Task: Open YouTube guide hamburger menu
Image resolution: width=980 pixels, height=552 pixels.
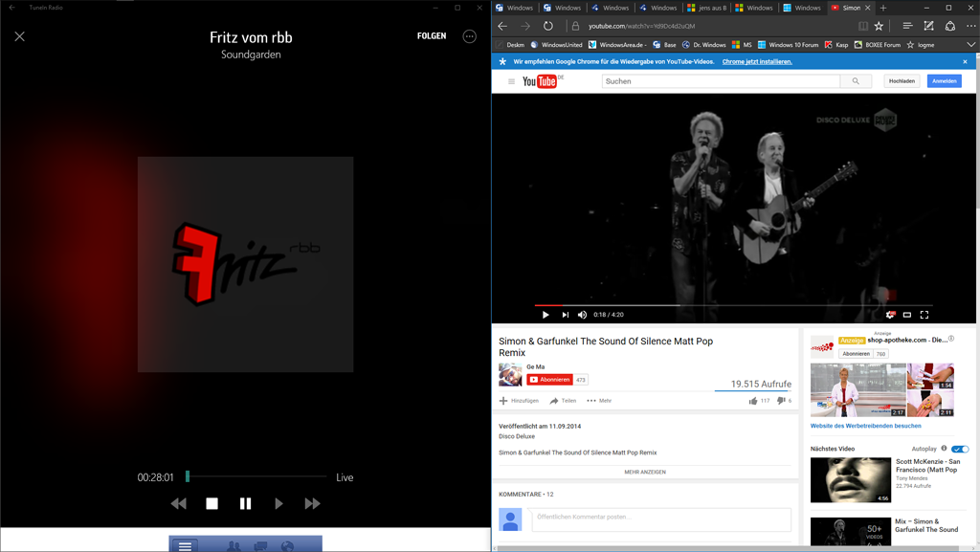Action: pyautogui.click(x=511, y=81)
